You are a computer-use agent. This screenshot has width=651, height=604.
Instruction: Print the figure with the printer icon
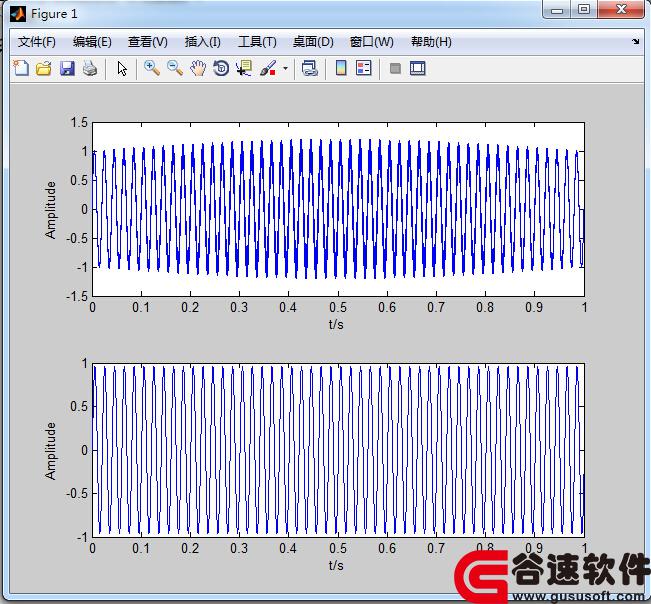click(90, 68)
